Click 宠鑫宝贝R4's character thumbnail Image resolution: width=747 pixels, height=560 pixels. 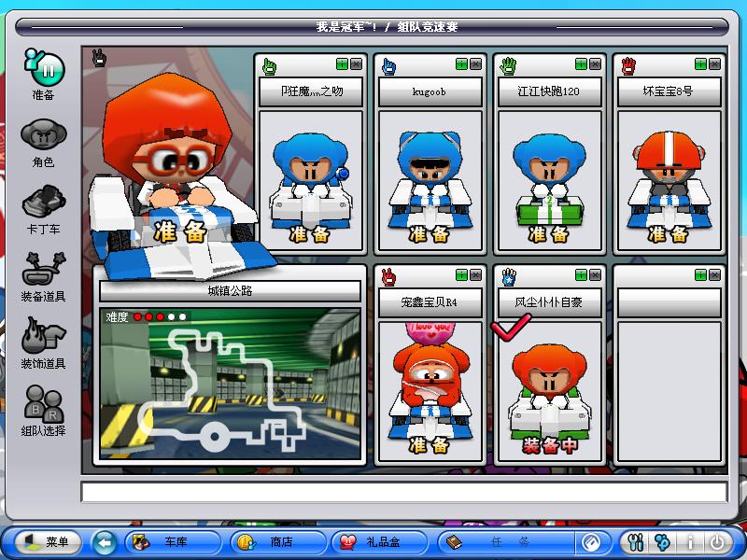click(430, 391)
